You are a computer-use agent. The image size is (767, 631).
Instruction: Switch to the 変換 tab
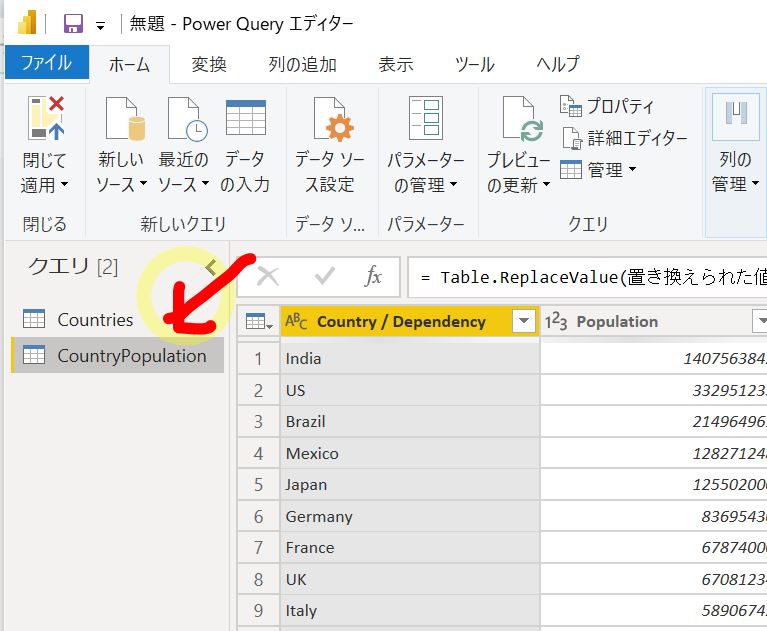click(209, 64)
